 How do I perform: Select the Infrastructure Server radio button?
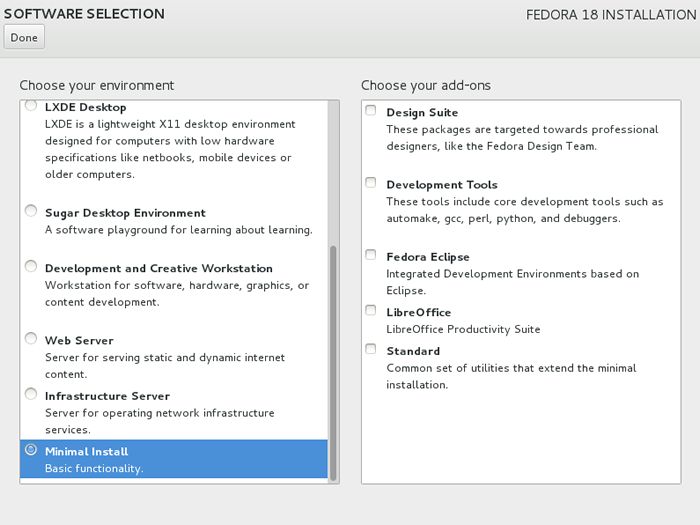(x=31, y=394)
